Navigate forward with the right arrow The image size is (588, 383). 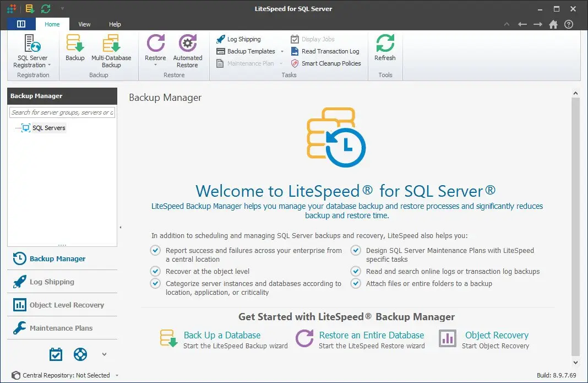(x=538, y=24)
